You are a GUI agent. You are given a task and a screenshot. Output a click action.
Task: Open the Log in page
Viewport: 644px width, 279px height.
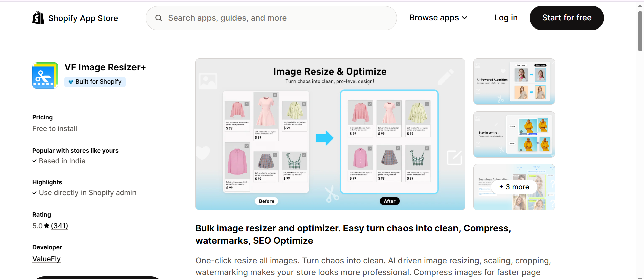click(x=506, y=18)
